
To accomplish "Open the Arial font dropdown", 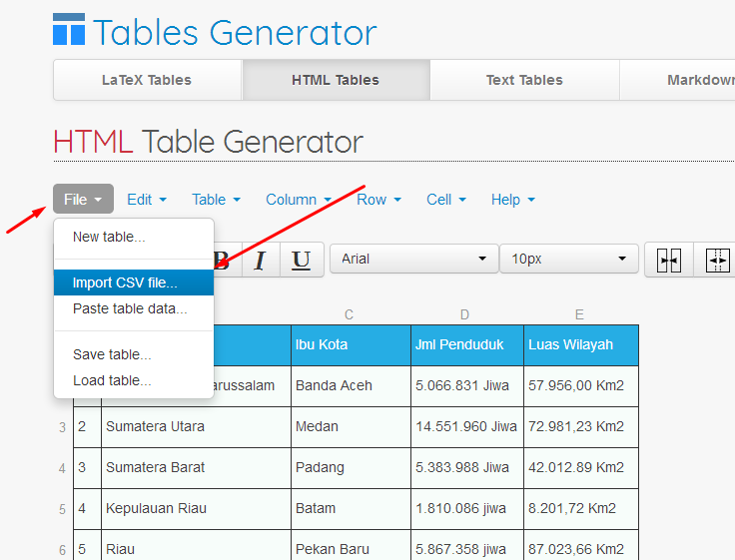I will pyautogui.click(x=413, y=259).
